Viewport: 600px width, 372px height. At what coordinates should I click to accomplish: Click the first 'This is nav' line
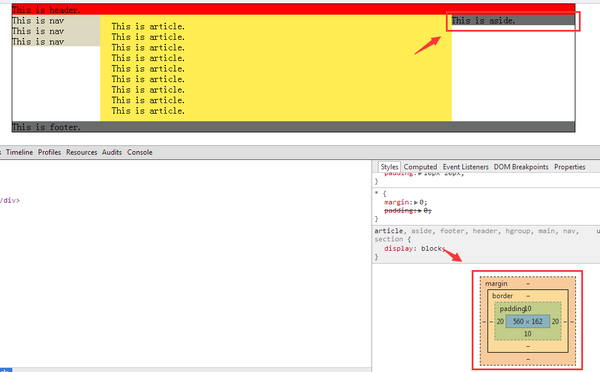pyautogui.click(x=38, y=21)
